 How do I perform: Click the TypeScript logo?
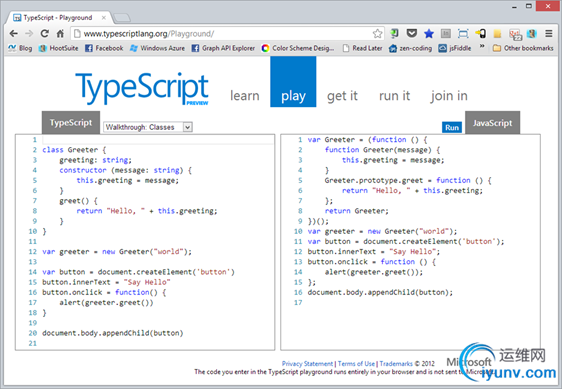[142, 88]
